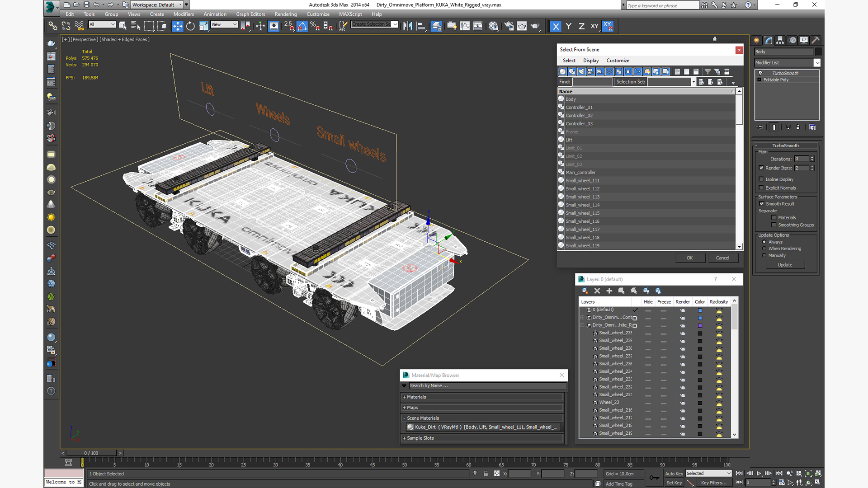Open the Selected key filter dropdown
This screenshot has height=488, width=868.
click(708, 474)
